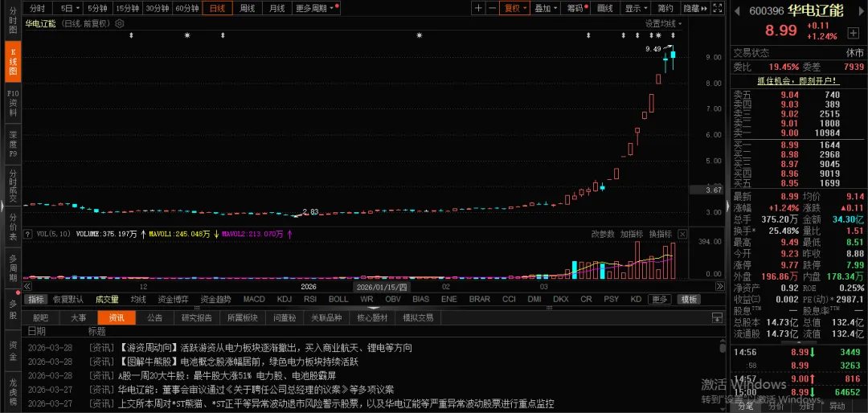Toggle the MACD indicator
Screen dimensions: 868x413
point(254,299)
